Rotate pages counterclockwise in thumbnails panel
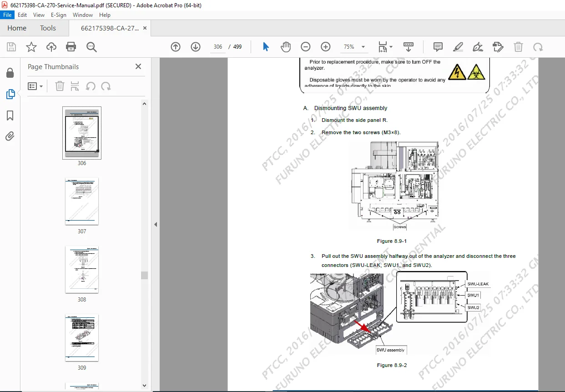Screen dimensions: 565x392 [91, 86]
